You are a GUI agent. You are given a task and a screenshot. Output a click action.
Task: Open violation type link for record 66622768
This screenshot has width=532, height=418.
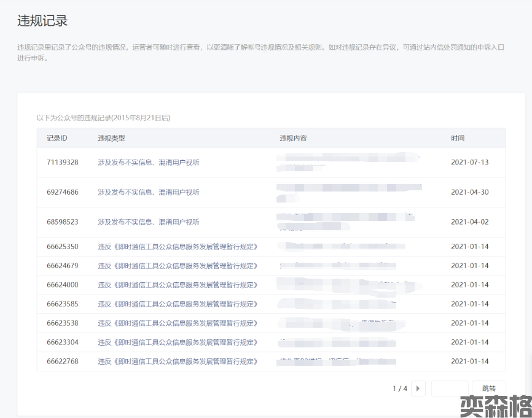tap(178, 361)
